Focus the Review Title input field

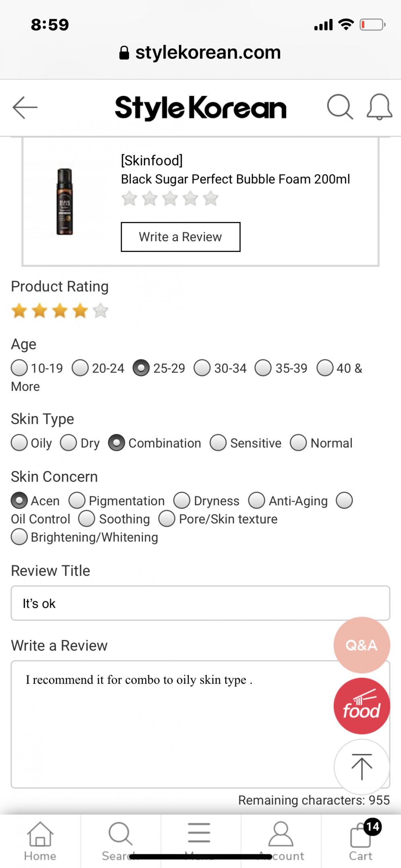200,603
